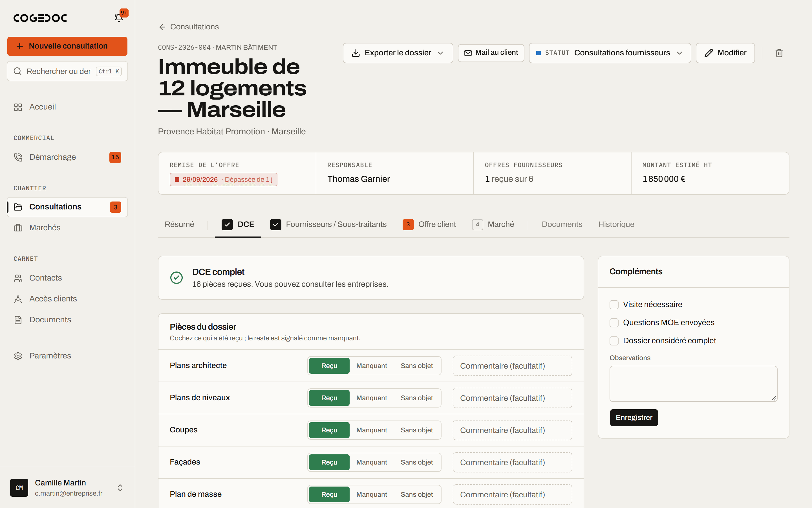Click Mail au client button

(x=491, y=53)
